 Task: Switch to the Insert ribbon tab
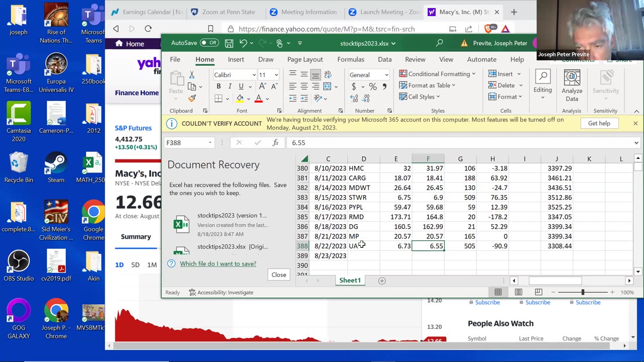coord(236,59)
